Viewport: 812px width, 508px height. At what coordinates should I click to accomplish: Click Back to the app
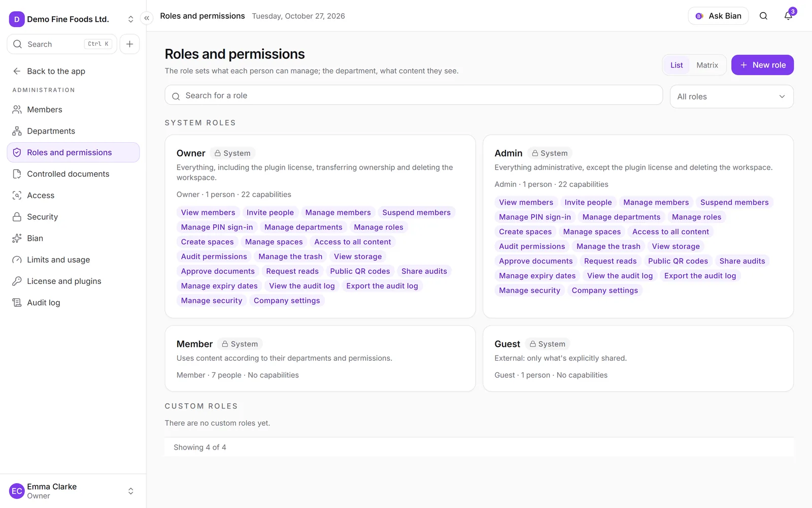pyautogui.click(x=73, y=71)
